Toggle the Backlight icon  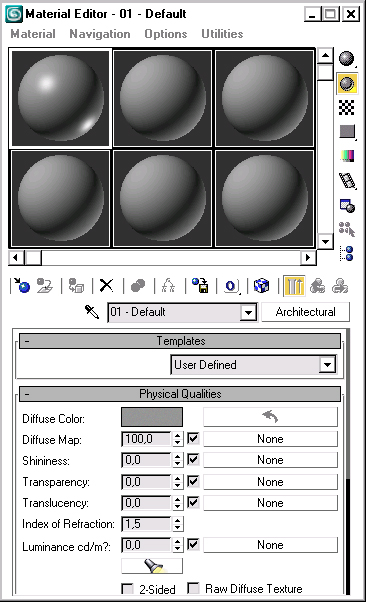tap(347, 83)
